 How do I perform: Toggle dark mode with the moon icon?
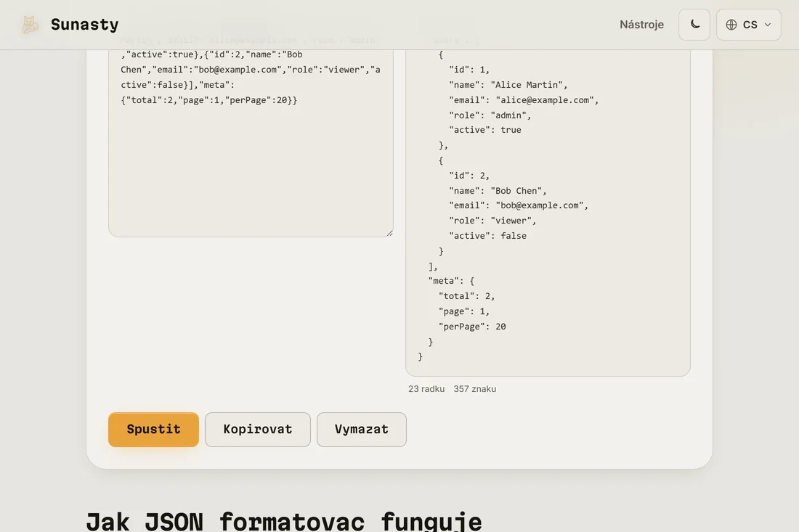coord(694,25)
